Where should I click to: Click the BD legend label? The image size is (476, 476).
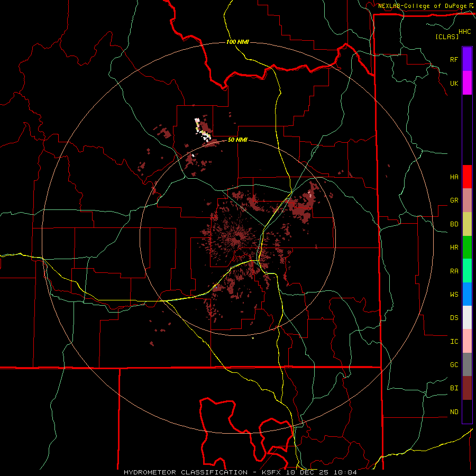click(454, 224)
